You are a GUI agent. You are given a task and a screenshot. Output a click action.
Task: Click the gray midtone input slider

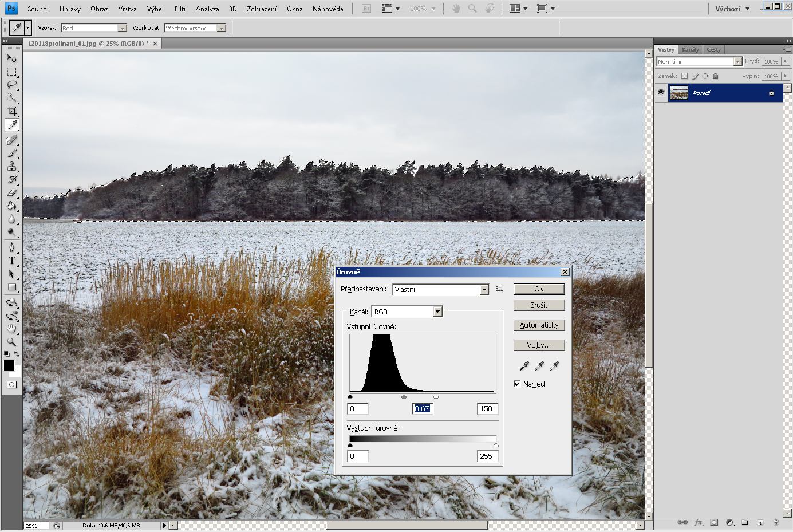404,396
